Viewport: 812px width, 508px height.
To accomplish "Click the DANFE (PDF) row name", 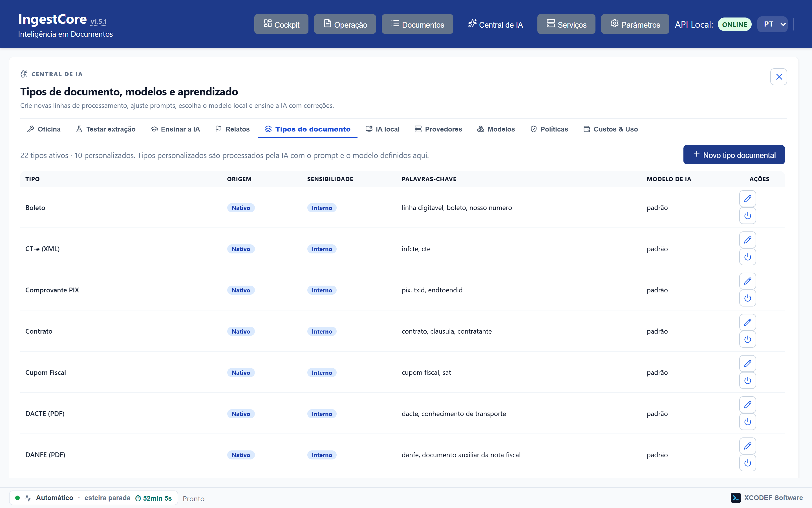I will pos(45,455).
